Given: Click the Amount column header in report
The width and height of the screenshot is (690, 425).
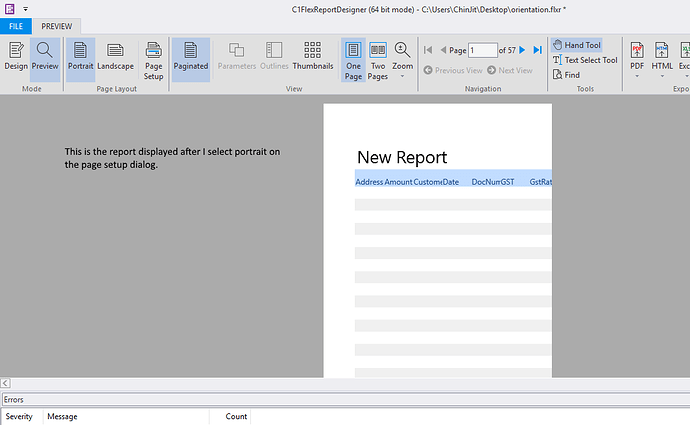Looking at the screenshot, I should pos(398,182).
